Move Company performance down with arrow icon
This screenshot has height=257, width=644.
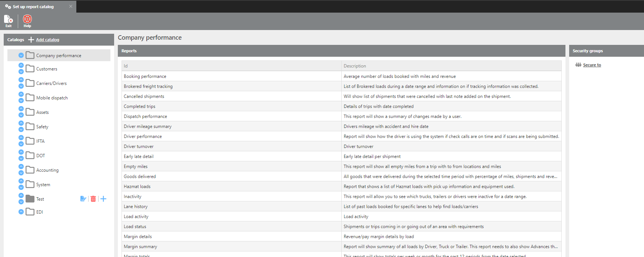[x=21, y=55]
